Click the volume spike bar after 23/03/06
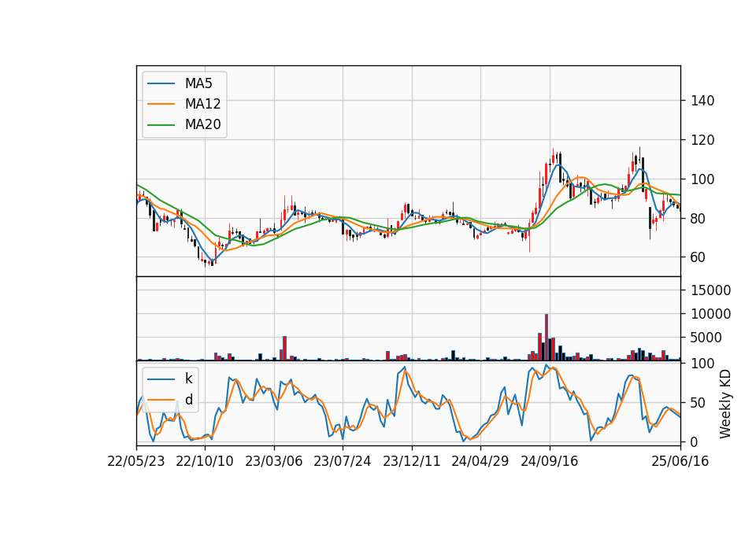The image size is (756, 543). pos(284,349)
